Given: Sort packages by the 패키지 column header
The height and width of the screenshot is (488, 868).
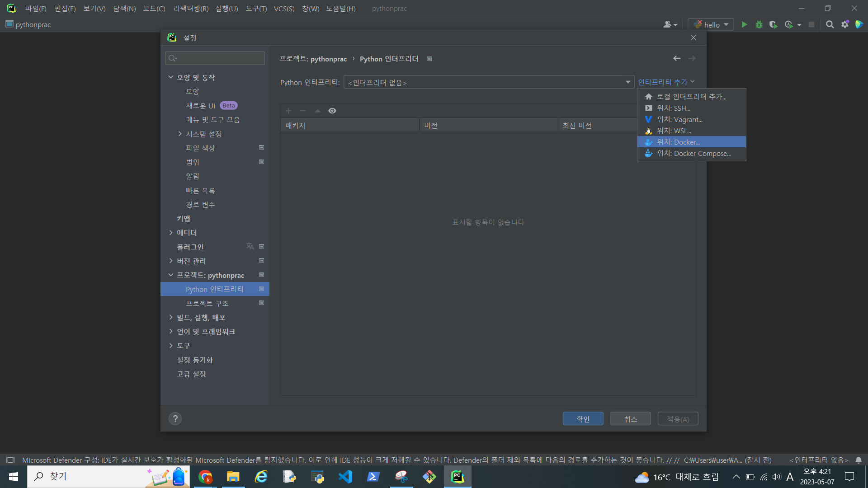Looking at the screenshot, I should tap(350, 125).
